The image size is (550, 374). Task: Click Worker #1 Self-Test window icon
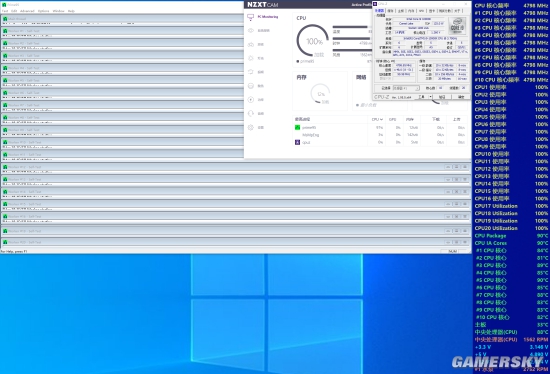point(5,31)
